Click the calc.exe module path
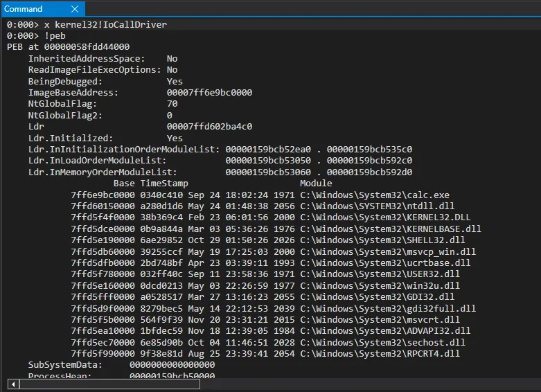 coord(375,195)
